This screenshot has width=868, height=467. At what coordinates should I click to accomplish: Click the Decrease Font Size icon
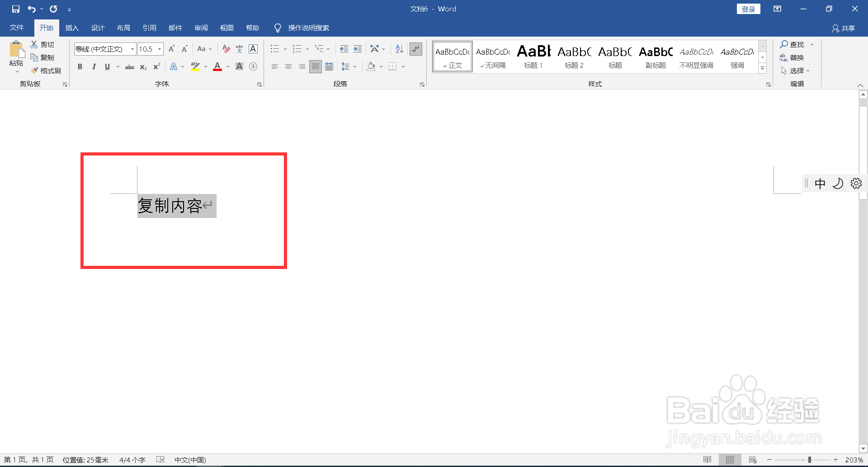(x=184, y=49)
